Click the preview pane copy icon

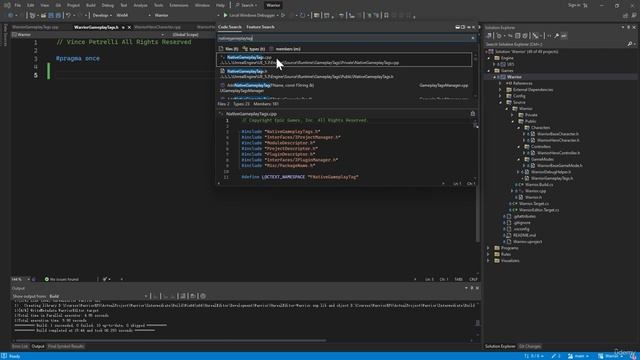point(473,114)
